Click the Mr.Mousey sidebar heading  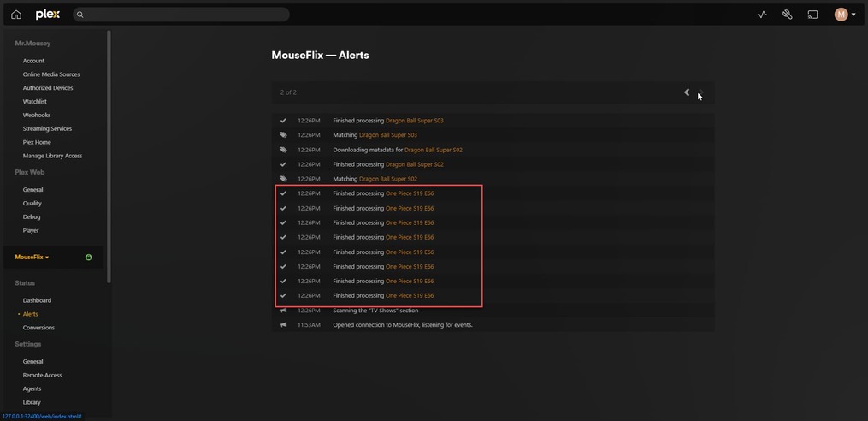tap(32, 43)
